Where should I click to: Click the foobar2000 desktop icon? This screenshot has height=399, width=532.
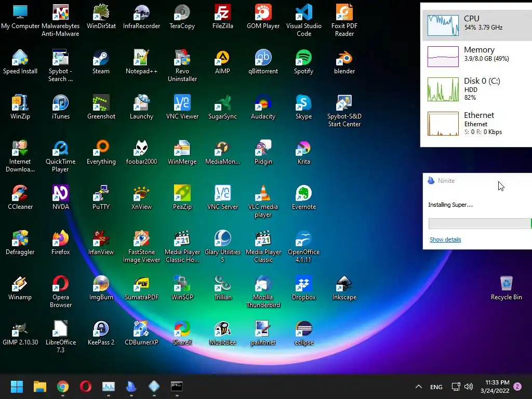[141, 152]
